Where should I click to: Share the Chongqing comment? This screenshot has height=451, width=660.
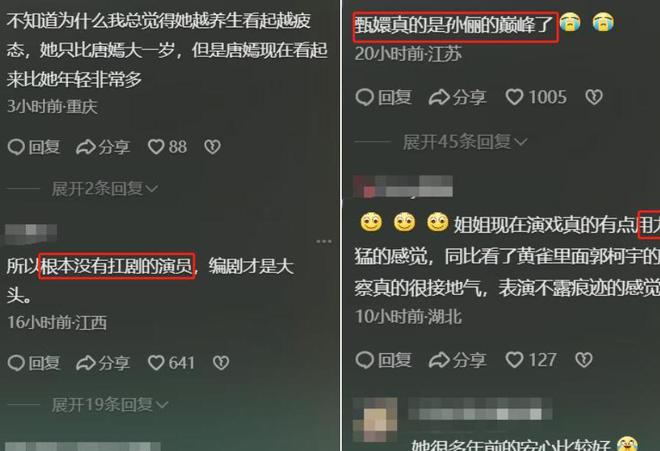(x=103, y=147)
